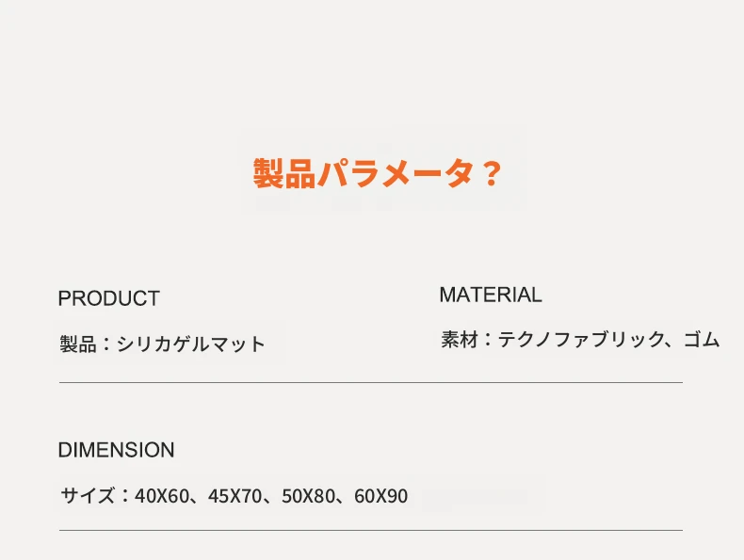Click the ファブリック portion of material text
Image resolution: width=744 pixels, height=560 pixels.
tap(609, 340)
